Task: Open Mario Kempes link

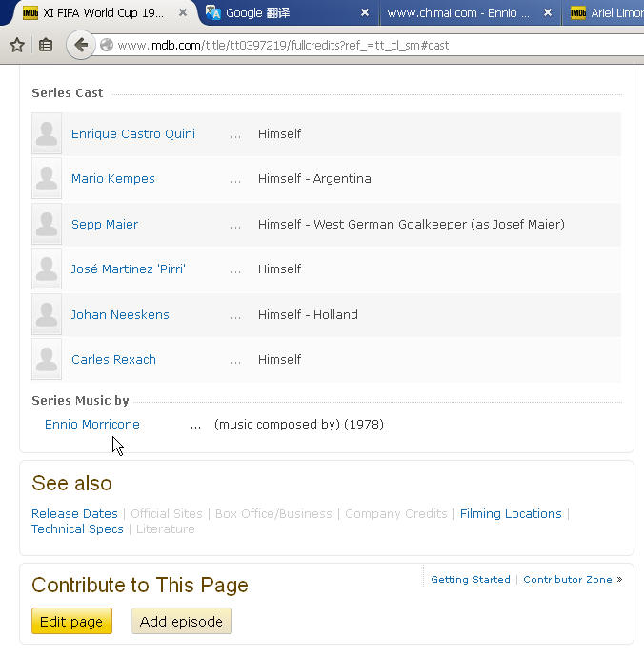Action: pyautogui.click(x=113, y=179)
